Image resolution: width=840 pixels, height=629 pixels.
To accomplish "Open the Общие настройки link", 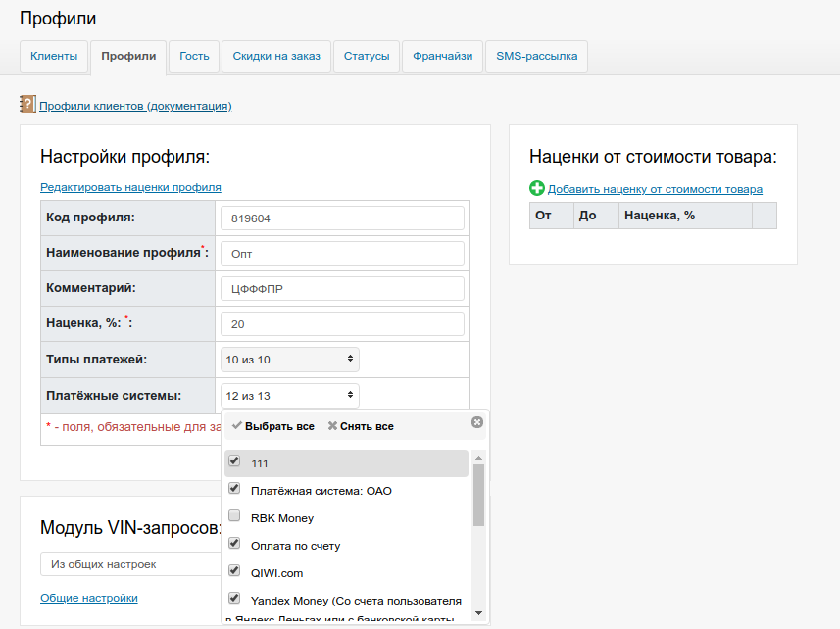I will pos(89,598).
